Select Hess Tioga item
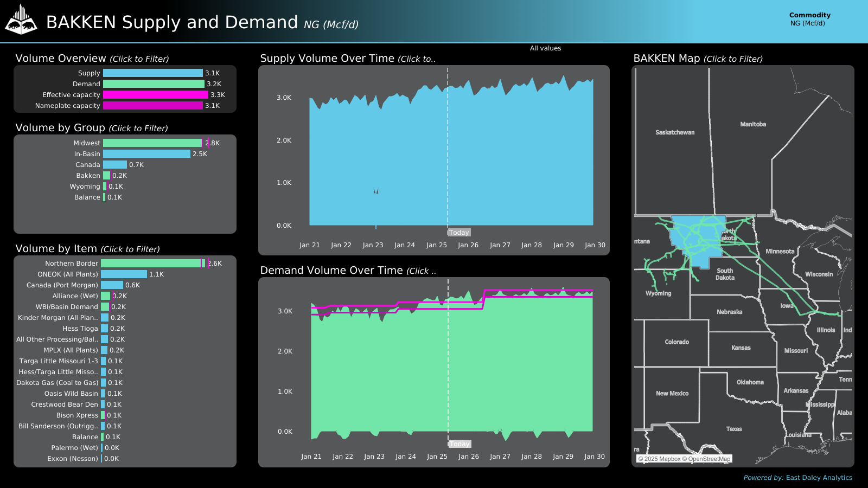This screenshot has height=488, width=868. [x=80, y=329]
